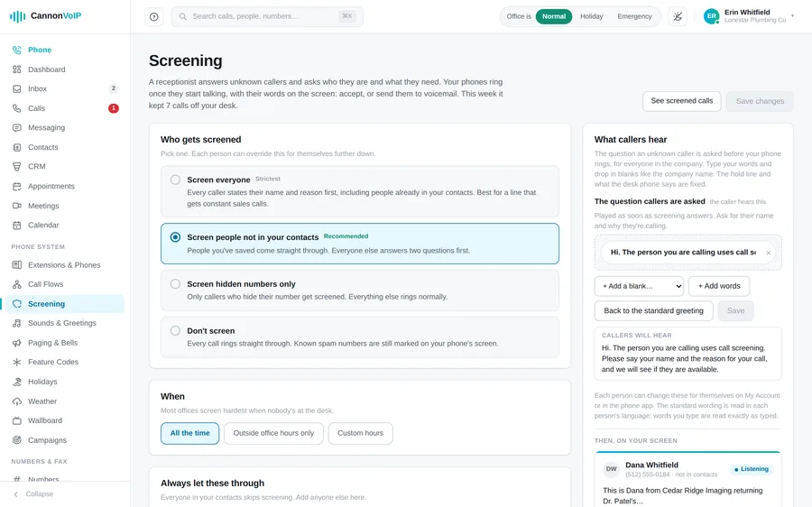This screenshot has height=507, width=812.
Task: Click the Contacts icon
Action: pos(17,147)
